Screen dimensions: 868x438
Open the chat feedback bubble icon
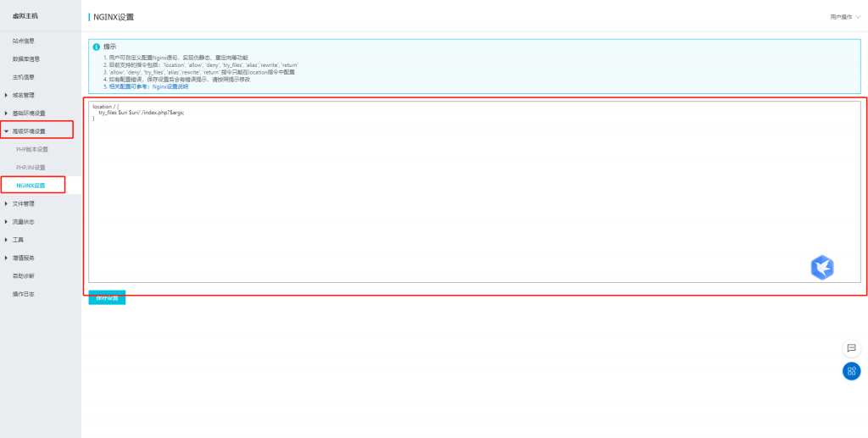[851, 348]
